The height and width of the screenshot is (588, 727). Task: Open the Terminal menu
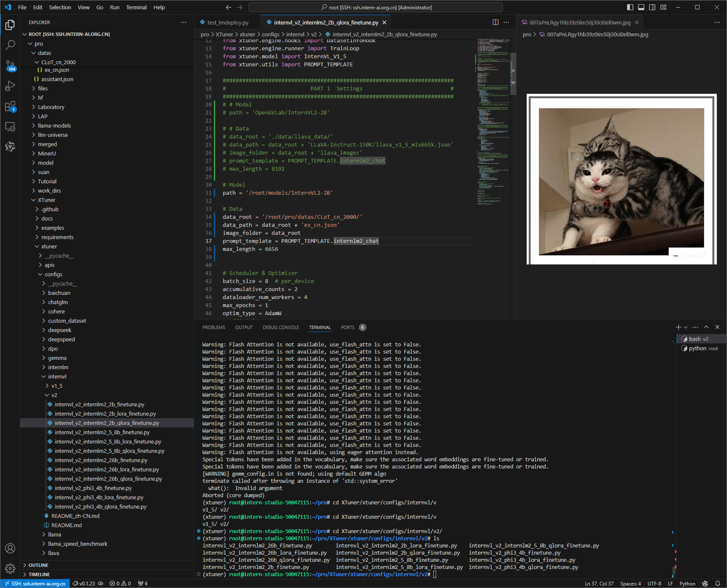click(x=136, y=7)
